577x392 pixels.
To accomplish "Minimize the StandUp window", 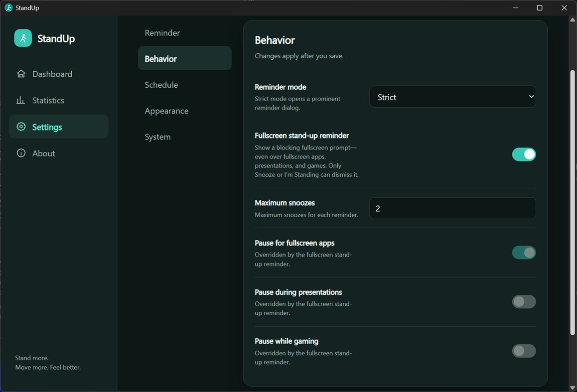I will 516,8.
